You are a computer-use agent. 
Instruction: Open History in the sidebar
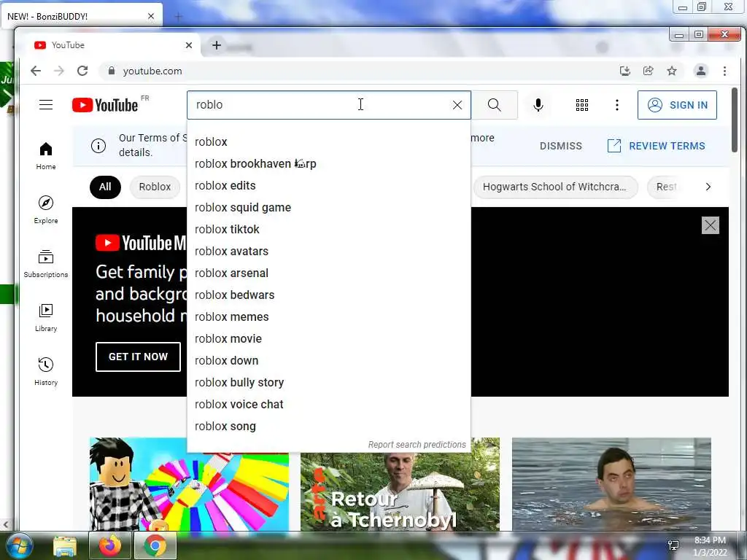coord(46,372)
